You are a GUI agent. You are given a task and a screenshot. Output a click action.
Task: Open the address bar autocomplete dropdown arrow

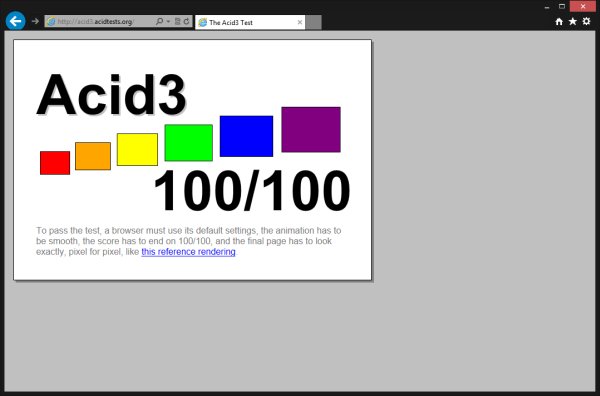[x=168, y=21]
